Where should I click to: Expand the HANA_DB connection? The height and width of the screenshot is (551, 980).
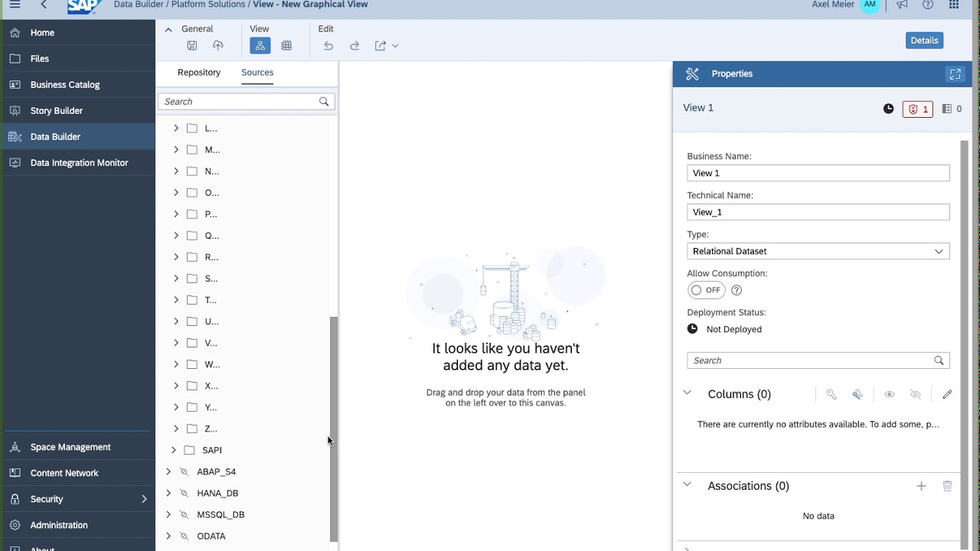[x=168, y=493]
